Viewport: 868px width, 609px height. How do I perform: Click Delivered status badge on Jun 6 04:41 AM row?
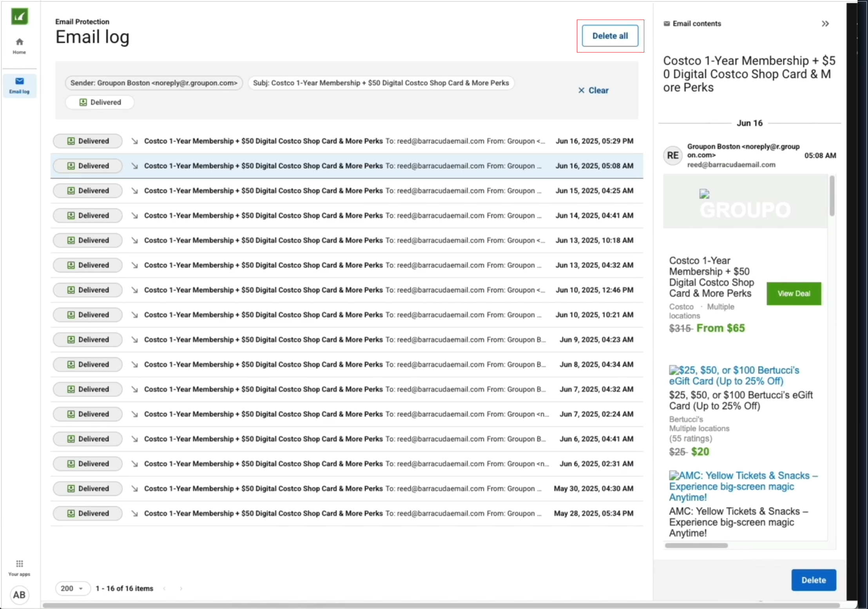(x=88, y=439)
